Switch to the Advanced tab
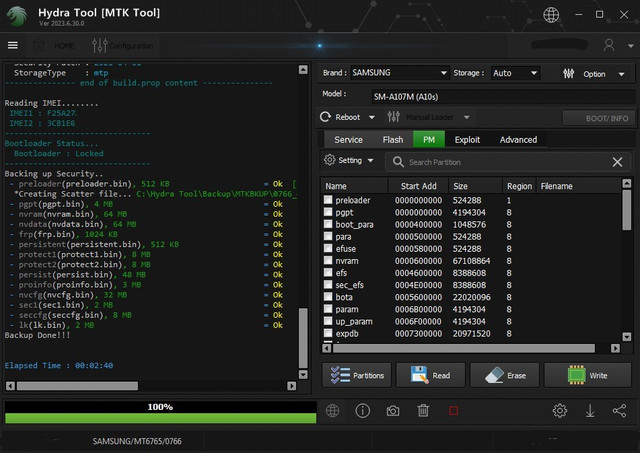 [x=518, y=140]
